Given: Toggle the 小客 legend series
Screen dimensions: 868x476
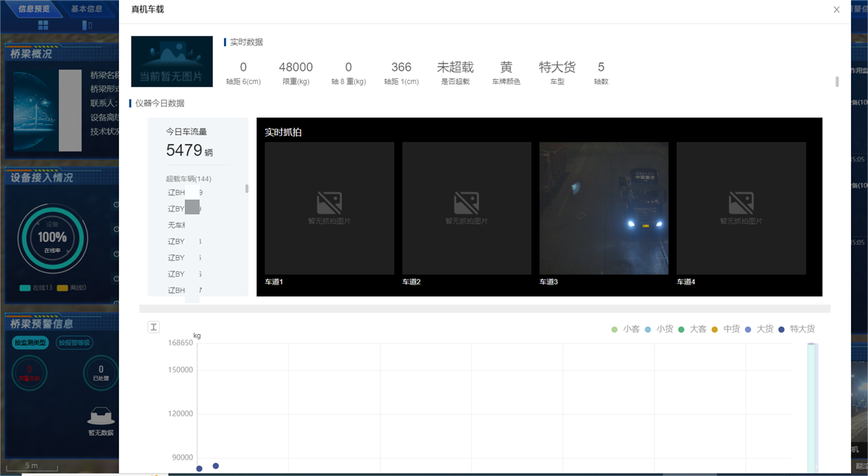Looking at the screenshot, I should pyautogui.click(x=625, y=329).
